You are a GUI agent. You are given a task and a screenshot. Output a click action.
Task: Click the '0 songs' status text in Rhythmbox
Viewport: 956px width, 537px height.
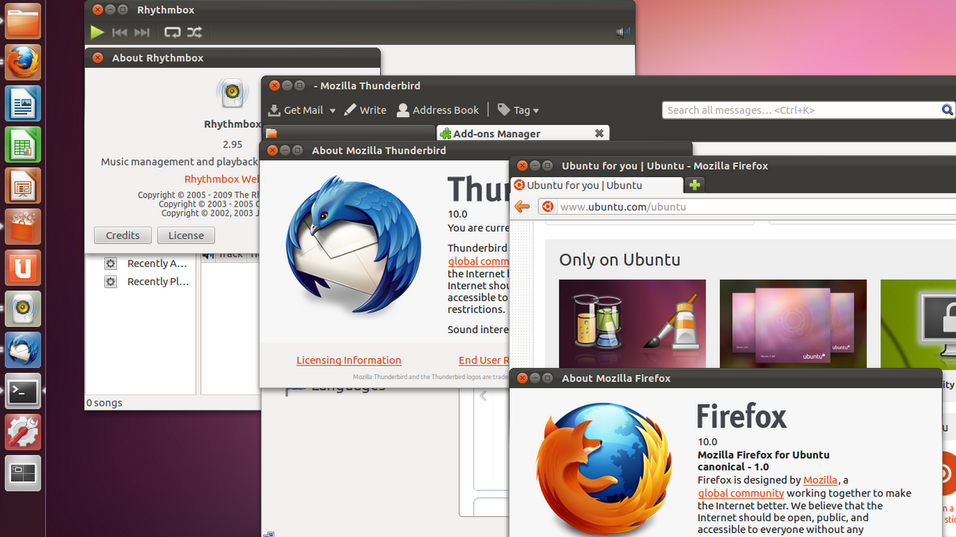[104, 403]
